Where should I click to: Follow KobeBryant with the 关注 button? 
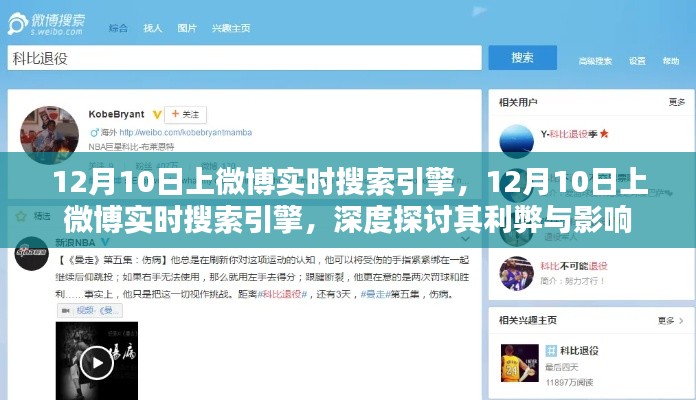click(186, 115)
